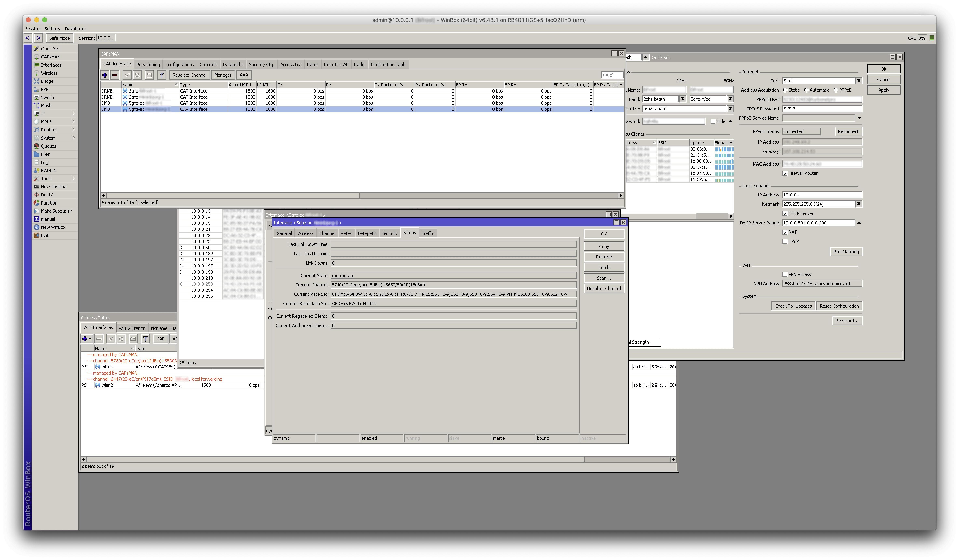The height and width of the screenshot is (560, 959).
Task: Open New Terminal in sidebar
Action: [x=54, y=187]
